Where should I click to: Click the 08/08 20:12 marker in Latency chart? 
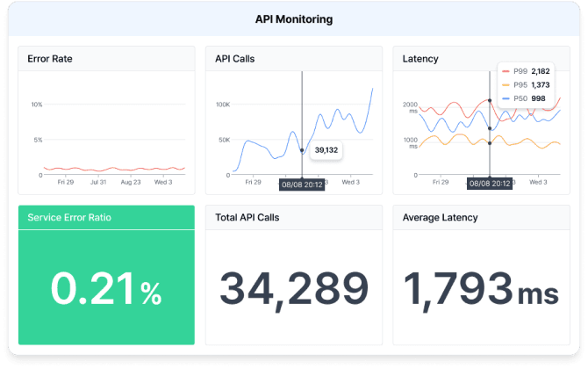(x=490, y=184)
